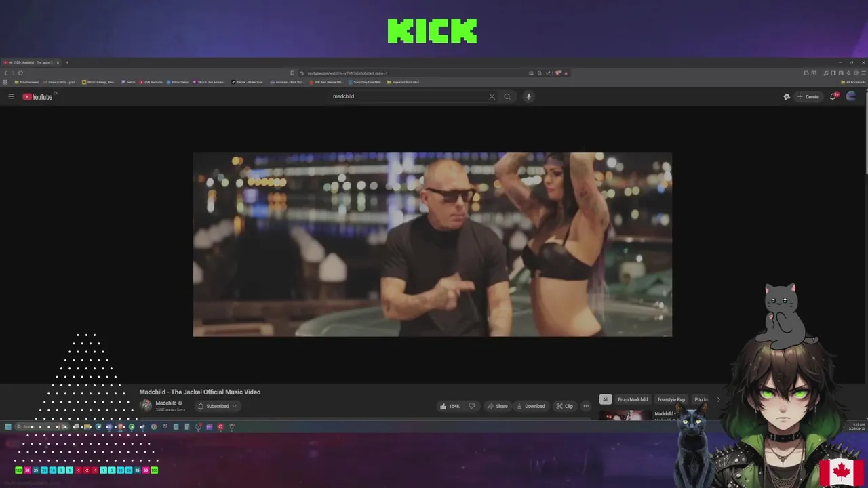
Task: Clear the search box with the X
Action: coord(492,96)
